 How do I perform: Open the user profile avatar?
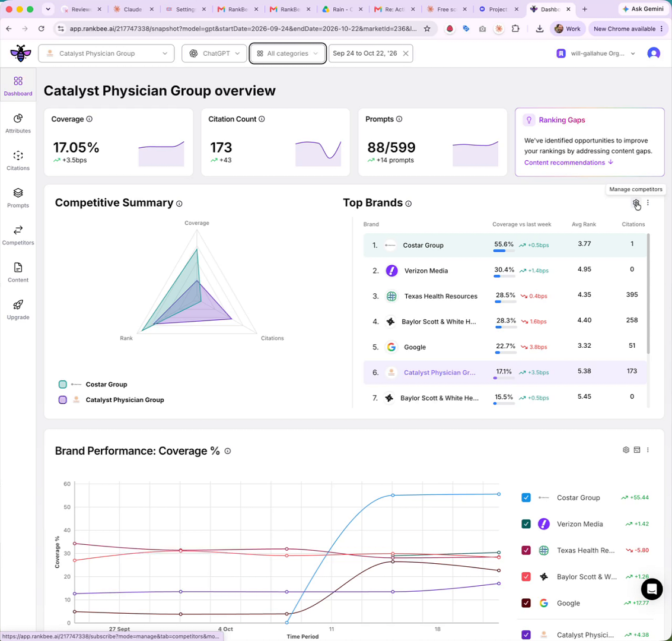(653, 53)
